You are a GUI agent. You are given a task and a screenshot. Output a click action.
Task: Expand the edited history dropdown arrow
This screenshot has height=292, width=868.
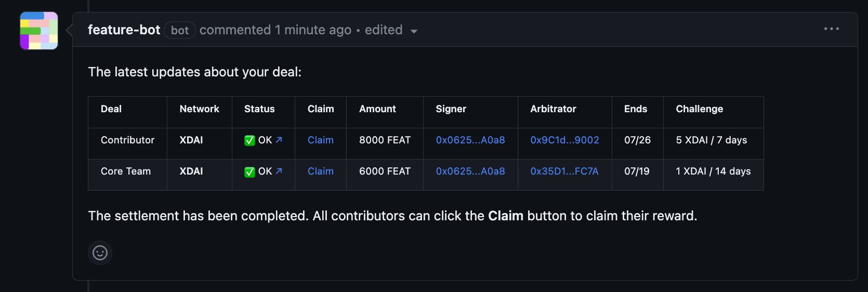point(414,31)
